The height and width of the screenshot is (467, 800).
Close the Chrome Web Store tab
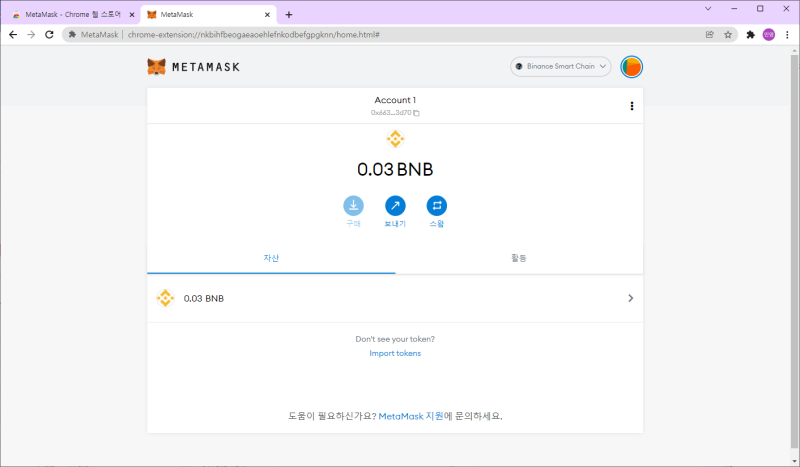[132, 15]
